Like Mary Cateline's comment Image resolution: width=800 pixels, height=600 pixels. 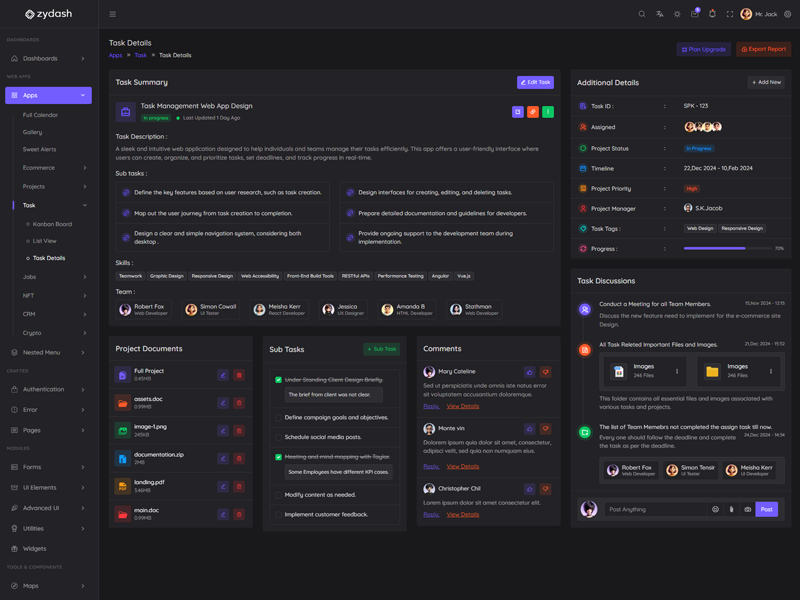[x=529, y=372]
